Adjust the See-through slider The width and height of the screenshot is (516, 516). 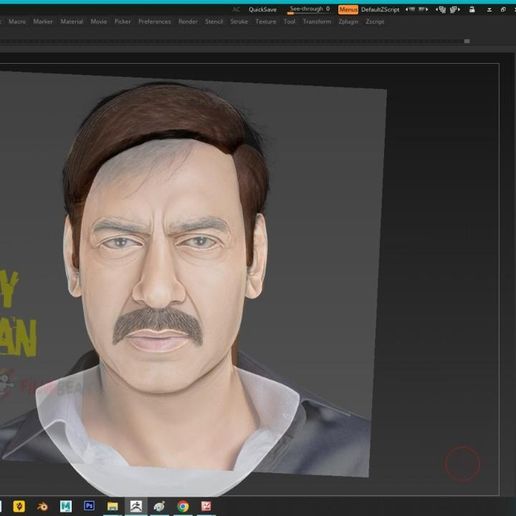click(309, 9)
